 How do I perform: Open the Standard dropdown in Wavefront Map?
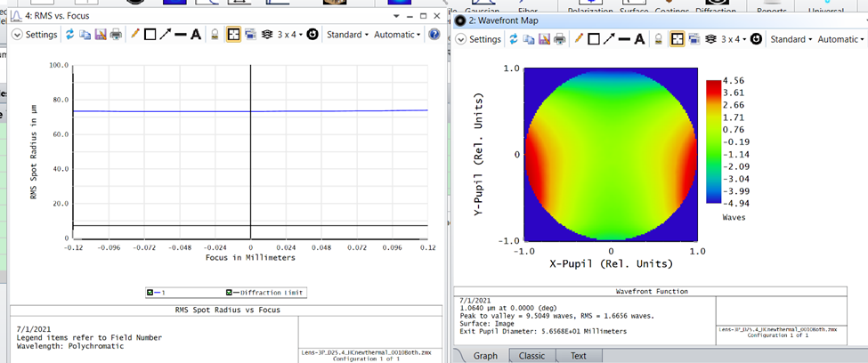791,39
